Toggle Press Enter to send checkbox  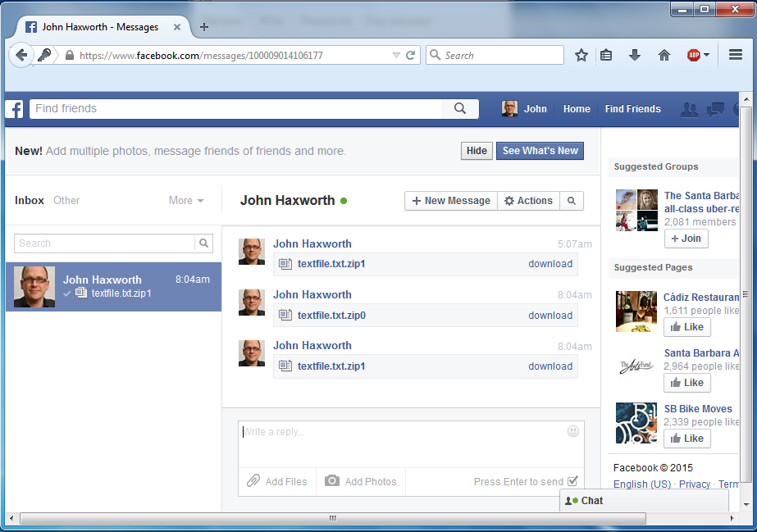pos(572,481)
